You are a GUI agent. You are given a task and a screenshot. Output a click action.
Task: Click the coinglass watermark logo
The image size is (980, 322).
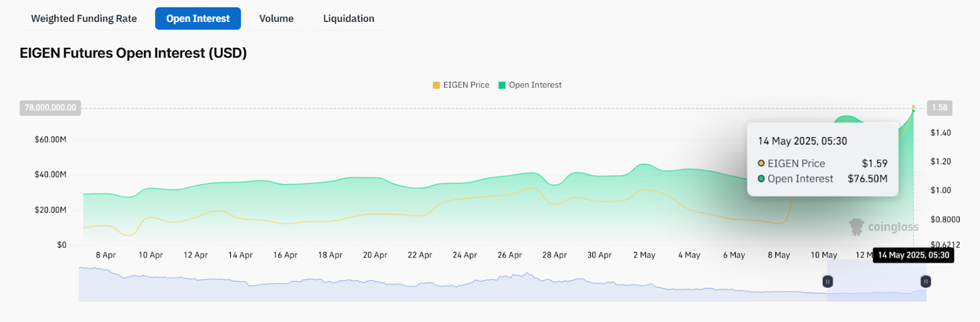click(x=883, y=227)
